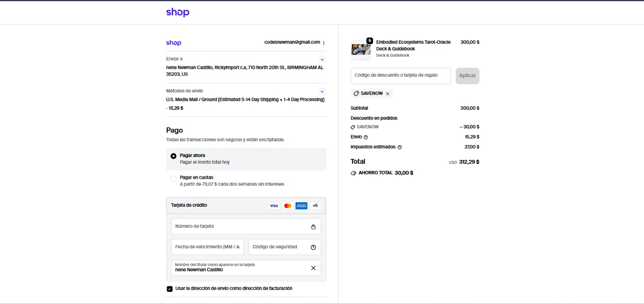Click the tarot deck product thumbnail
This screenshot has width=644, height=304.
coord(361,49)
